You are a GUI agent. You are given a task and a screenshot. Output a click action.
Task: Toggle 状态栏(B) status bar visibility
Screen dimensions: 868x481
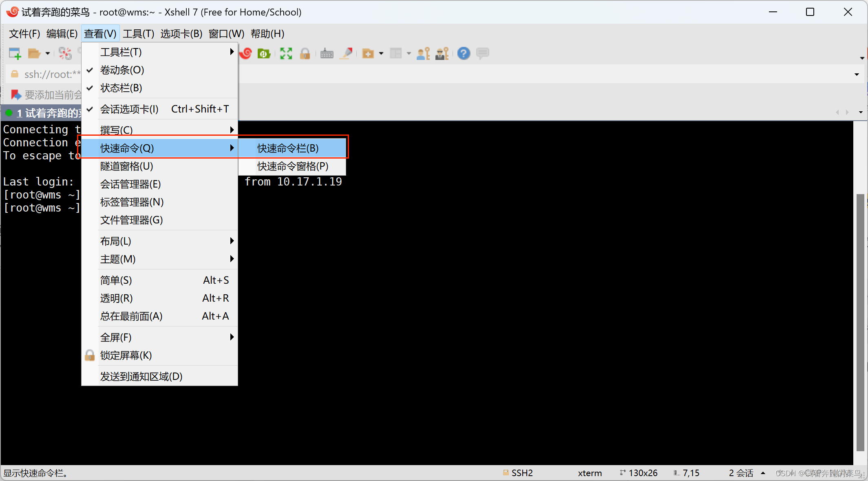click(121, 88)
